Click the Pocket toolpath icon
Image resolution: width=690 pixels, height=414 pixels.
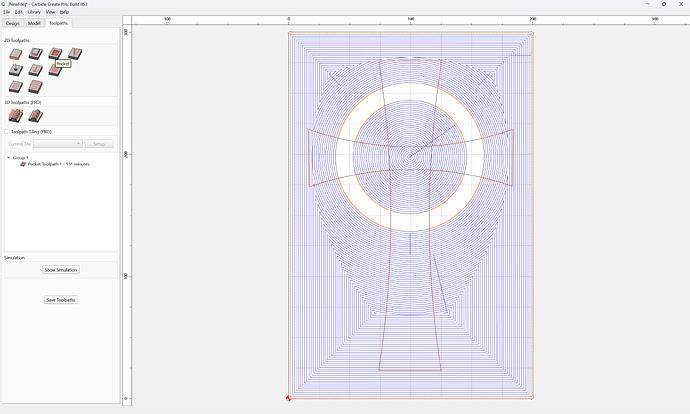[55, 54]
